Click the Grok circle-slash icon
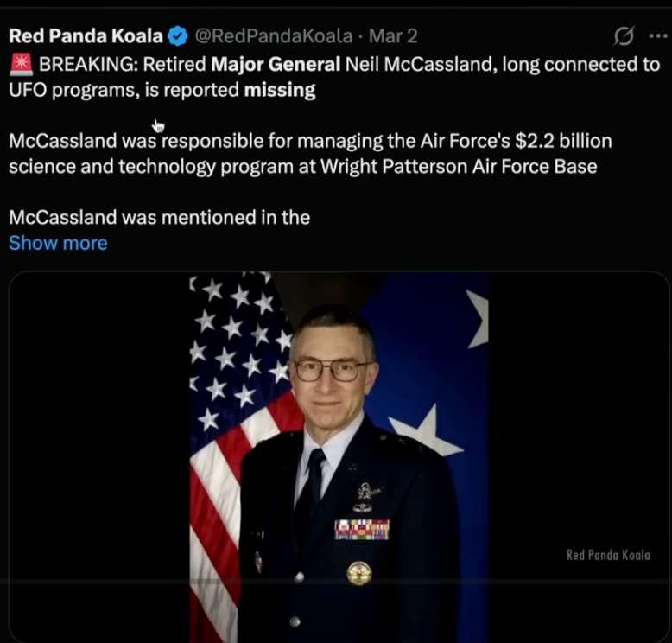 pos(623,35)
